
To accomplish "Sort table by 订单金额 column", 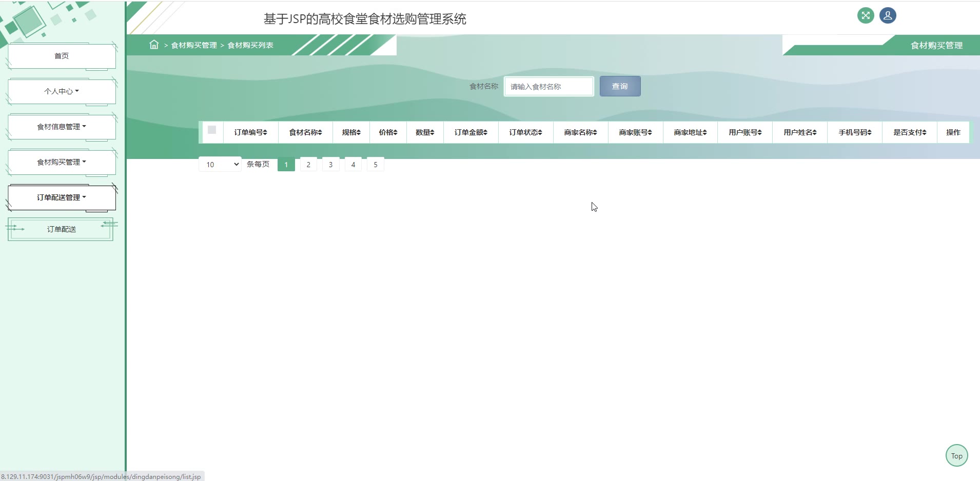I will 471,132.
